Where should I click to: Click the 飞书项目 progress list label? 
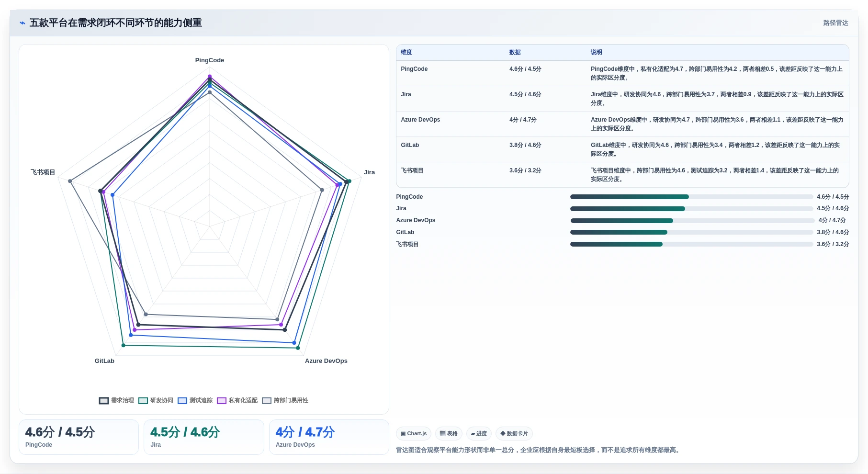coord(407,244)
